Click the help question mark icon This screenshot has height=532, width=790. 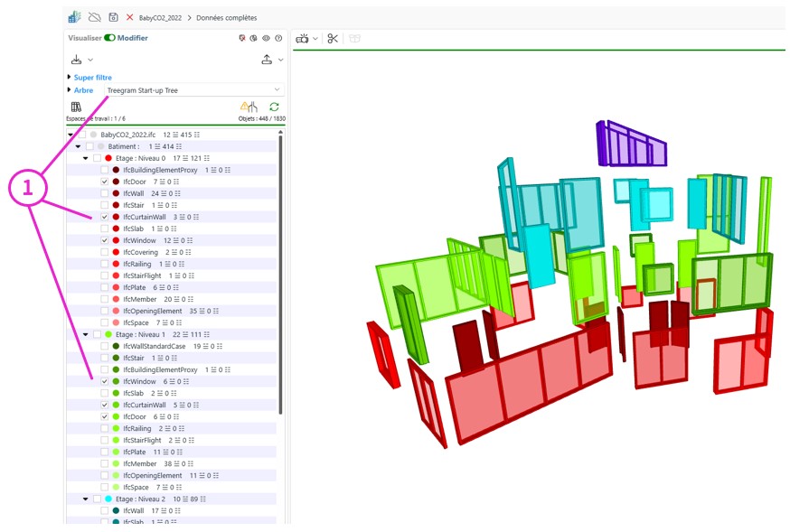coord(278,39)
